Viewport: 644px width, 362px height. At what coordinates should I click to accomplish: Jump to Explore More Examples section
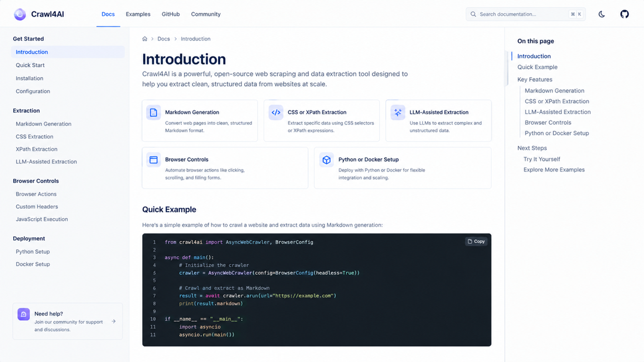[x=554, y=170]
